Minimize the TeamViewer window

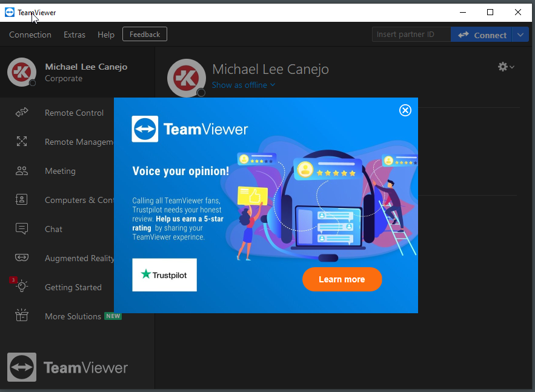pos(463,12)
